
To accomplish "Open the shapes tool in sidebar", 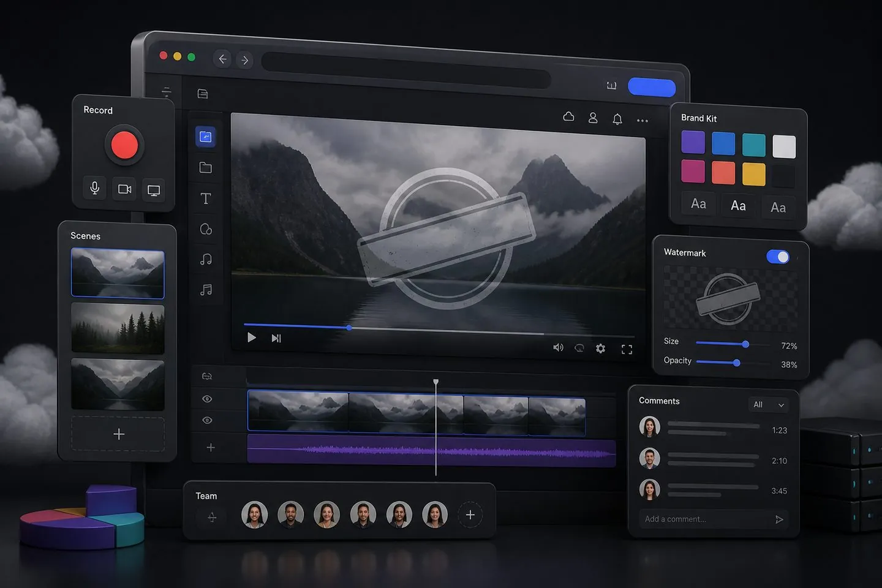I will (x=206, y=229).
